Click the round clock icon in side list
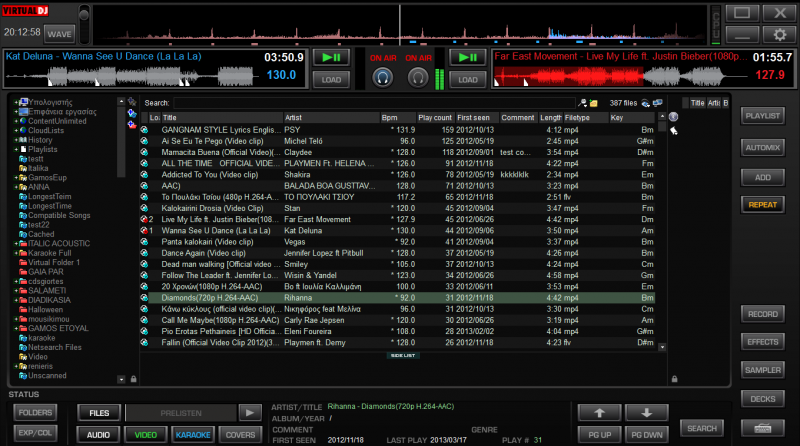800x446 pixels. pyautogui.click(x=673, y=117)
